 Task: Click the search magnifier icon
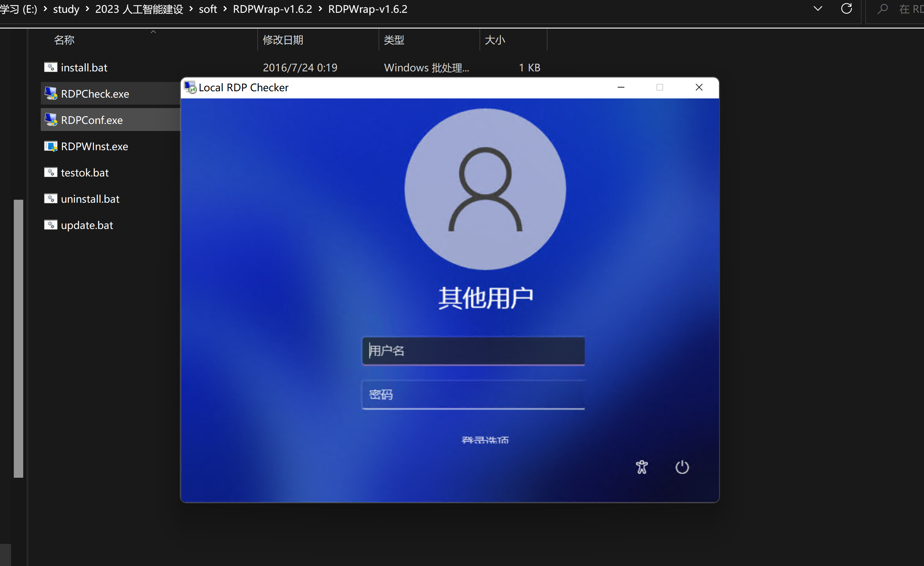[x=882, y=8]
